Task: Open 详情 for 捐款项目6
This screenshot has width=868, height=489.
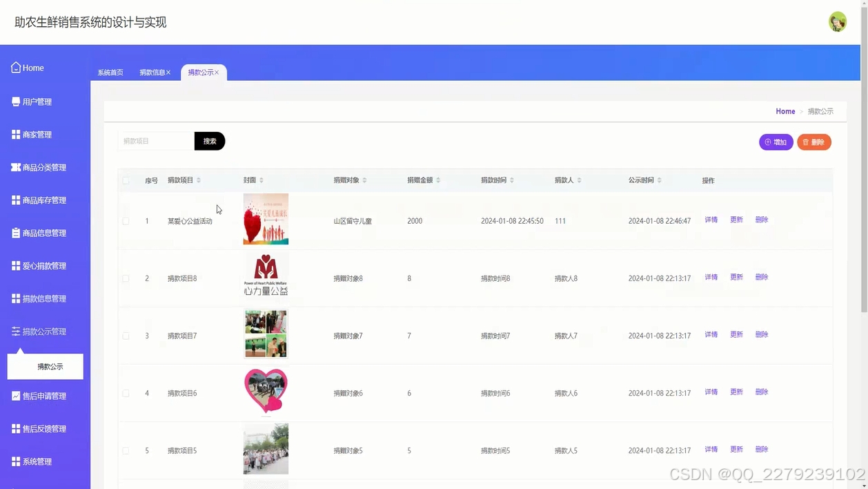Action: (711, 392)
